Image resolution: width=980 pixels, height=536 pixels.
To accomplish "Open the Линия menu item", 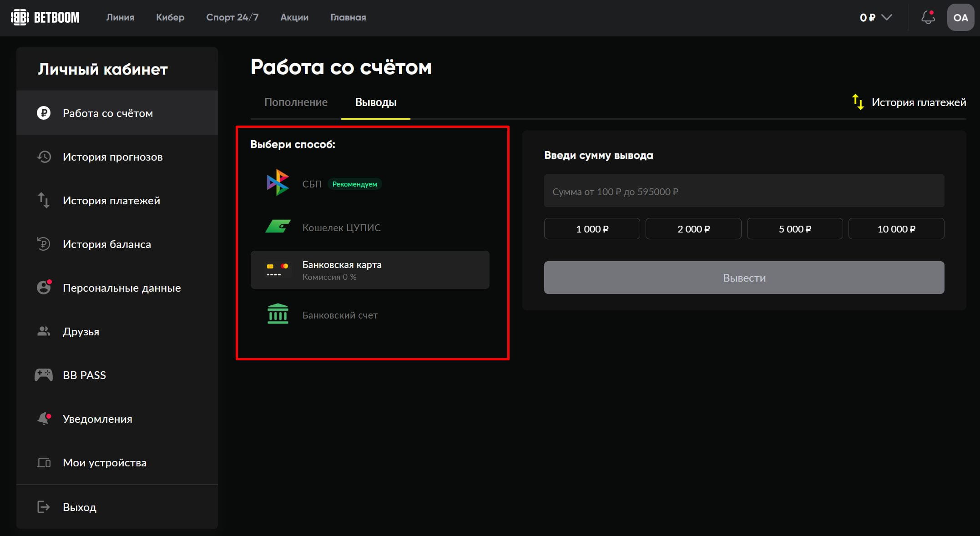I will coord(120,17).
